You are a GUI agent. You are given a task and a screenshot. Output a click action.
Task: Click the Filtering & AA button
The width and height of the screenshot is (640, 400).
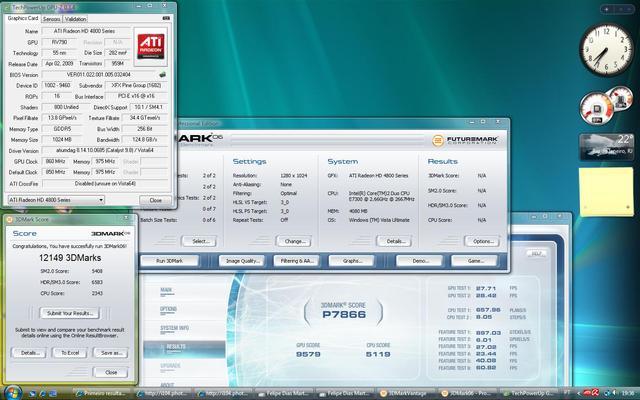297,261
